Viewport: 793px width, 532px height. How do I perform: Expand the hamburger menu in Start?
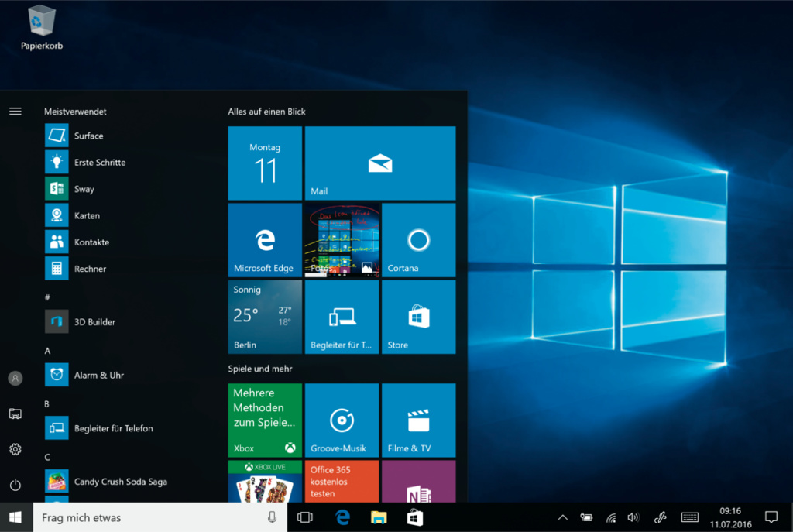[x=15, y=112]
